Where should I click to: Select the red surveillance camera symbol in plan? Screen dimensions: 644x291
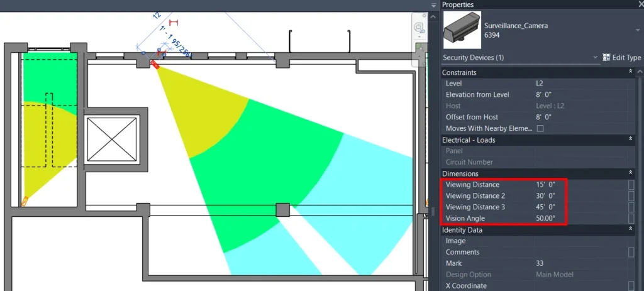[x=155, y=63]
